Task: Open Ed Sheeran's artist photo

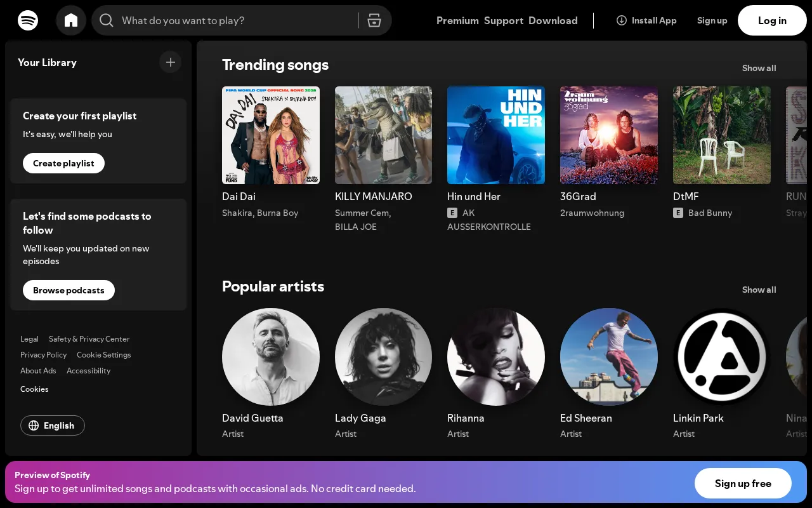Action: click(x=609, y=357)
